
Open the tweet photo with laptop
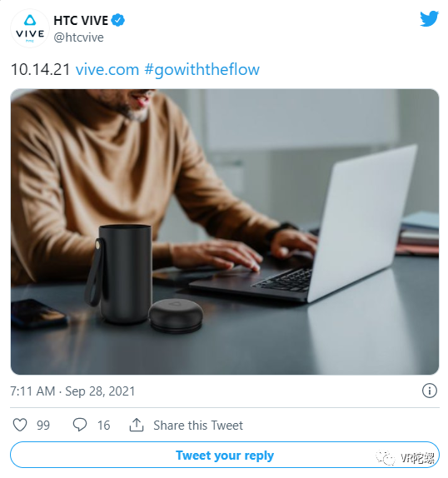pos(225,232)
